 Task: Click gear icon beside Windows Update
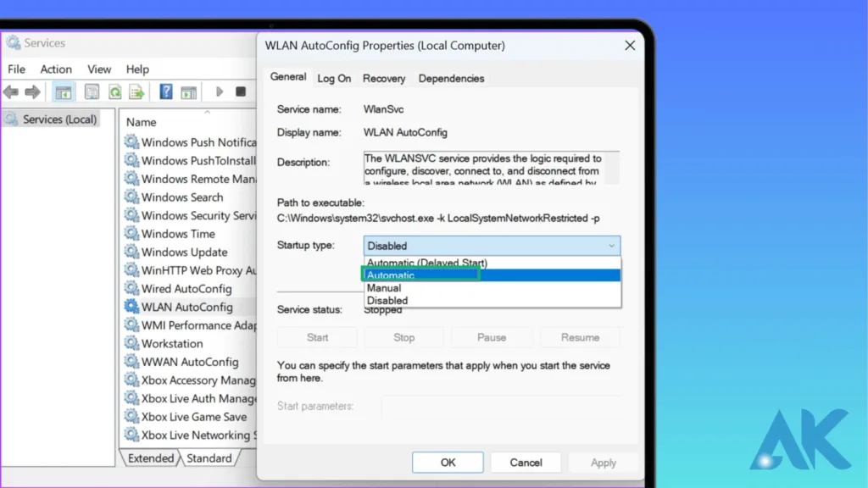tap(131, 251)
